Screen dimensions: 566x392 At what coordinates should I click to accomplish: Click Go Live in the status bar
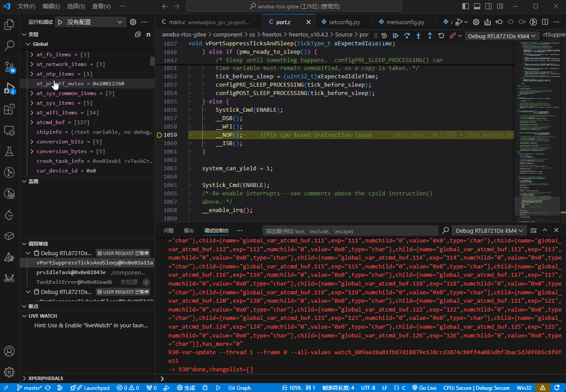[x=424, y=388]
